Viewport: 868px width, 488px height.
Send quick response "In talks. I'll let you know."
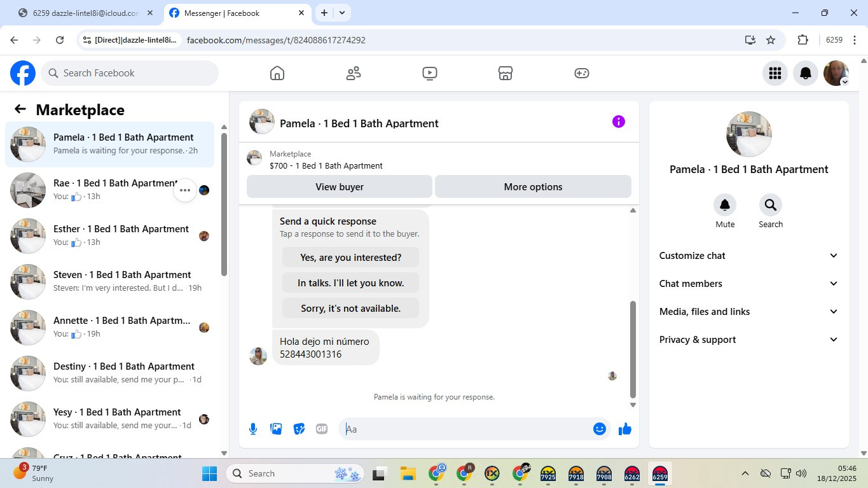[x=351, y=283]
